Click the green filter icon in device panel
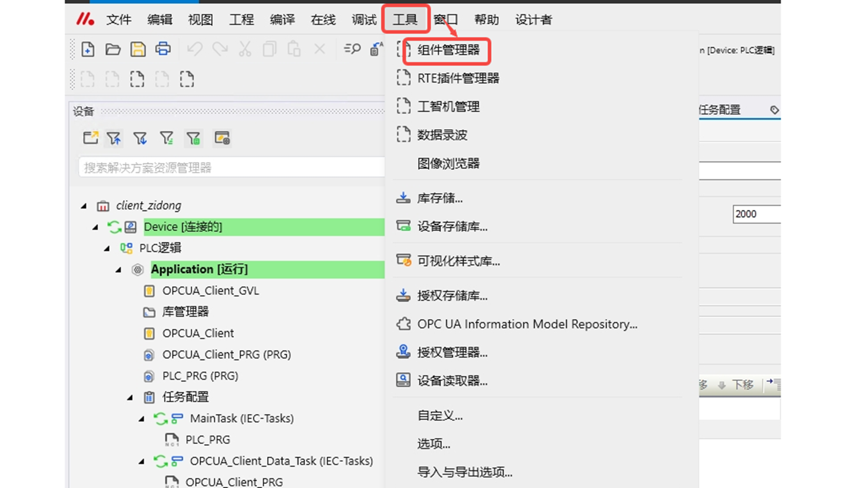Screen dimensions: 868x488 [x=193, y=138]
